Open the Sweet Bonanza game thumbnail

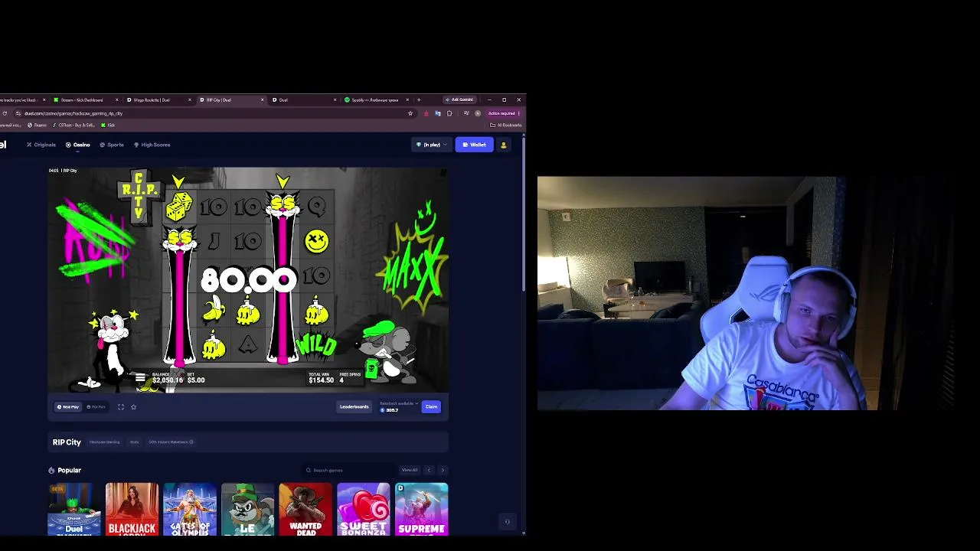pyautogui.click(x=364, y=509)
